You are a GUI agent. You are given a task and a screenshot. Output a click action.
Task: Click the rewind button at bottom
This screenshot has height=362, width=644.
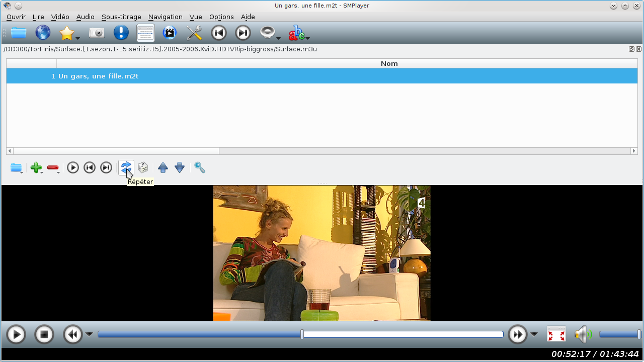(x=72, y=334)
